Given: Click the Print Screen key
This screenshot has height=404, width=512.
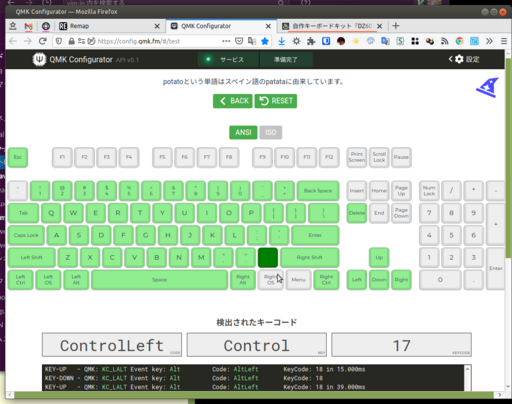Looking at the screenshot, I should tap(357, 157).
